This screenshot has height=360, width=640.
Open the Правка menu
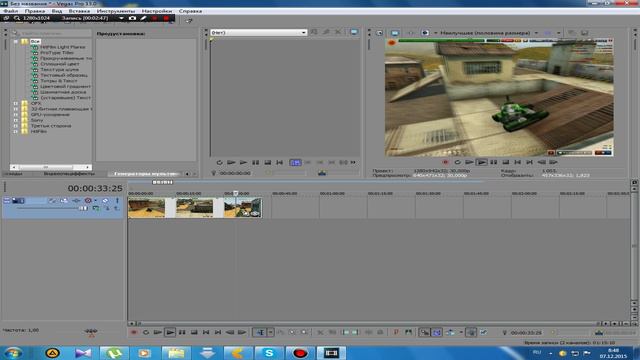[x=35, y=11]
